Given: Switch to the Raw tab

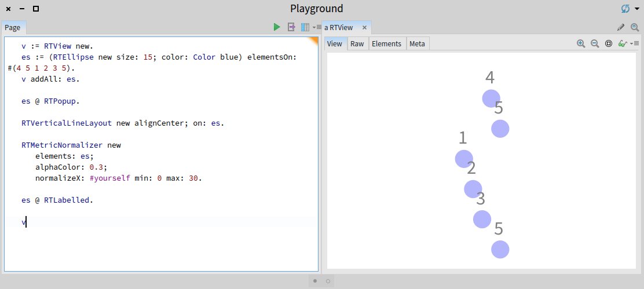Looking at the screenshot, I should point(357,44).
